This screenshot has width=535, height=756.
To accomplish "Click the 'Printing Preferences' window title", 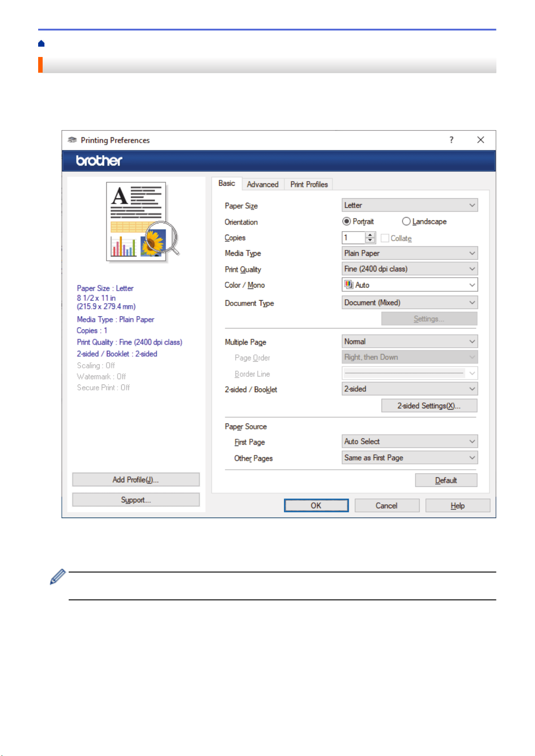I will pyautogui.click(x=115, y=140).
